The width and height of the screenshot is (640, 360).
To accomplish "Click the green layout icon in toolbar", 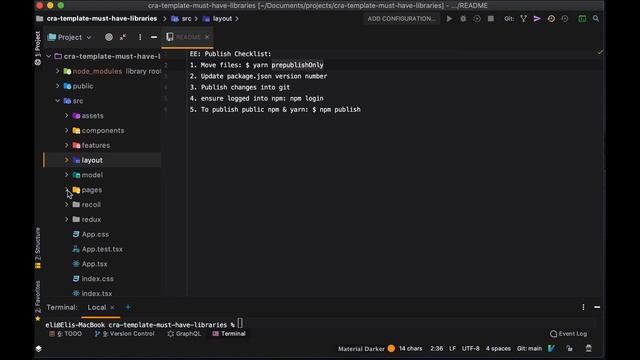I will tap(582, 19).
